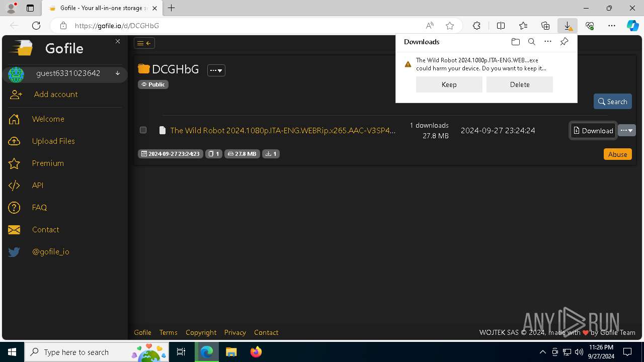Open a new tab with plus button
The image size is (644, 362).
click(x=172, y=8)
